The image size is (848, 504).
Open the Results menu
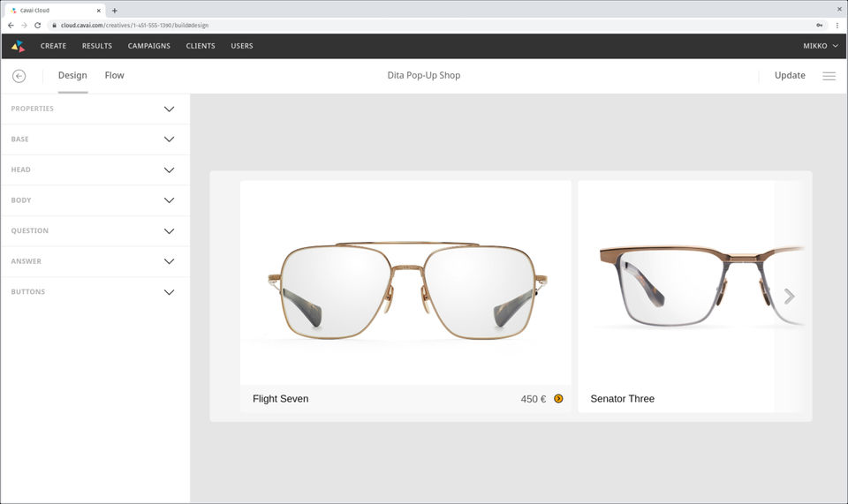pyautogui.click(x=97, y=46)
